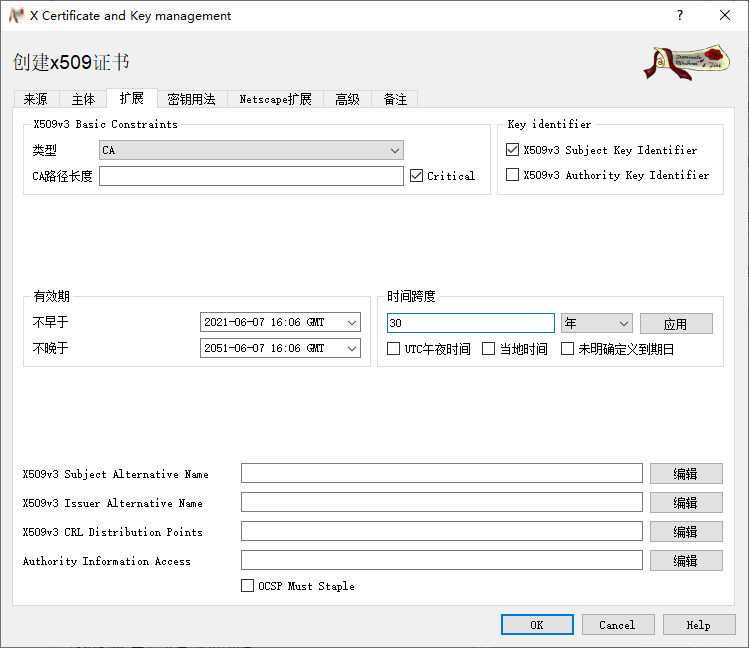Check the UTC午夜时间 option
Image resolution: width=749 pixels, height=648 pixels.
(394, 349)
